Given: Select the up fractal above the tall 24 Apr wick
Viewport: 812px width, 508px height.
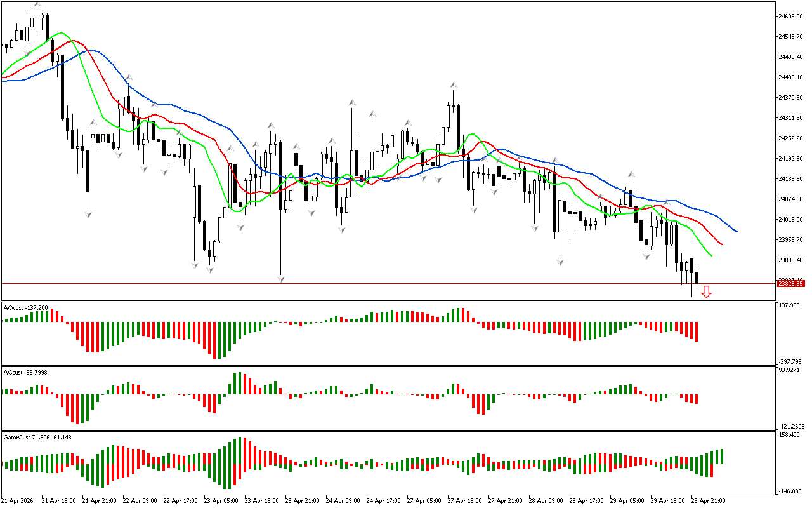Looking at the screenshot, I should click(x=351, y=102).
